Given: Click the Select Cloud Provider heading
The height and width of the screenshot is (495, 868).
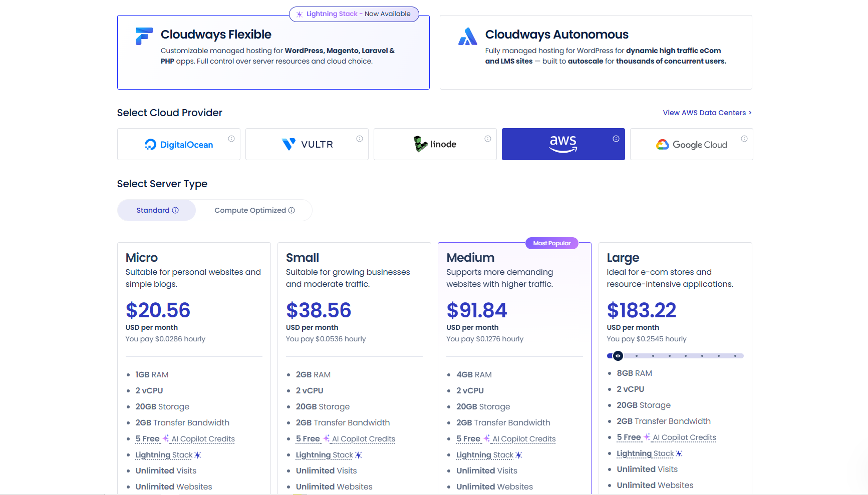Looking at the screenshot, I should [170, 113].
